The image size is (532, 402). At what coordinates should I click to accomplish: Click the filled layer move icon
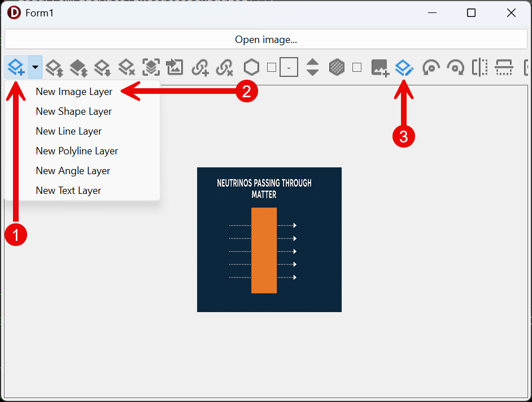[x=79, y=67]
